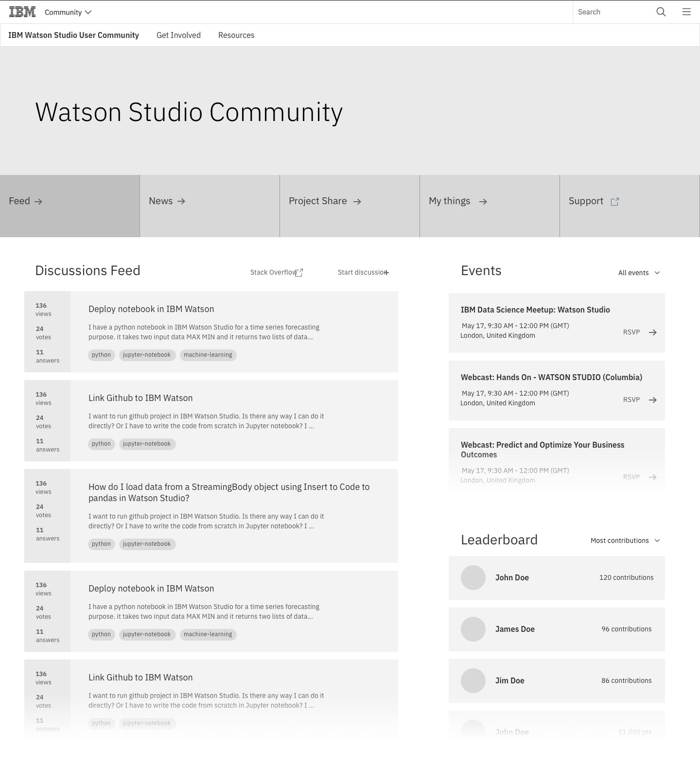Image resolution: width=700 pixels, height=783 pixels.
Task: Click the IBM logo
Action: (22, 12)
